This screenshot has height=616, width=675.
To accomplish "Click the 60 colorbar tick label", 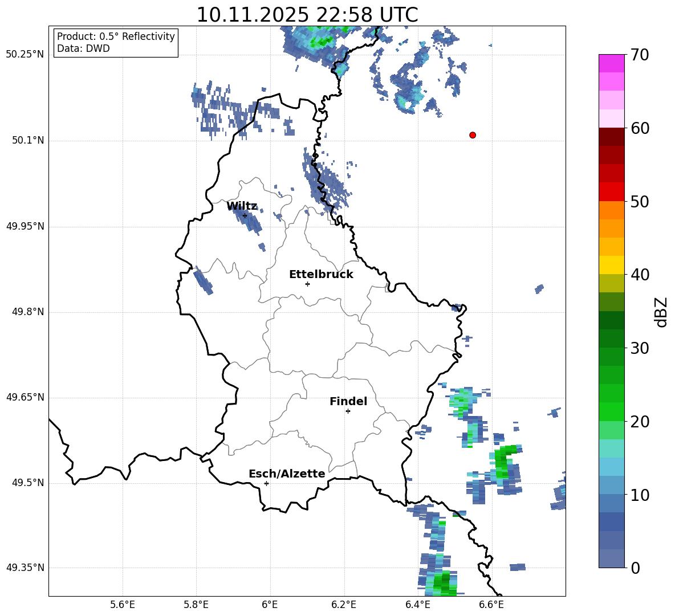I will [x=640, y=128].
